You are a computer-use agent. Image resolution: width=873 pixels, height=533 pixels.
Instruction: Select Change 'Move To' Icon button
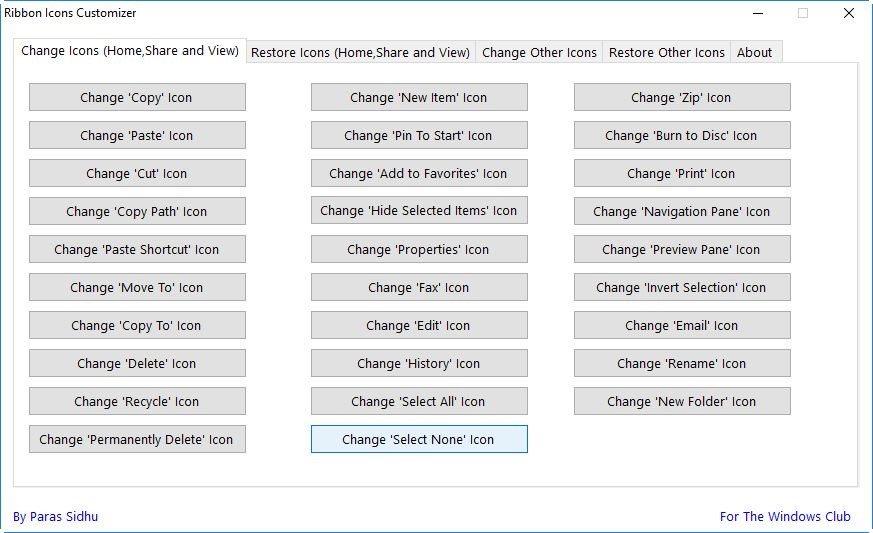[x=137, y=287]
